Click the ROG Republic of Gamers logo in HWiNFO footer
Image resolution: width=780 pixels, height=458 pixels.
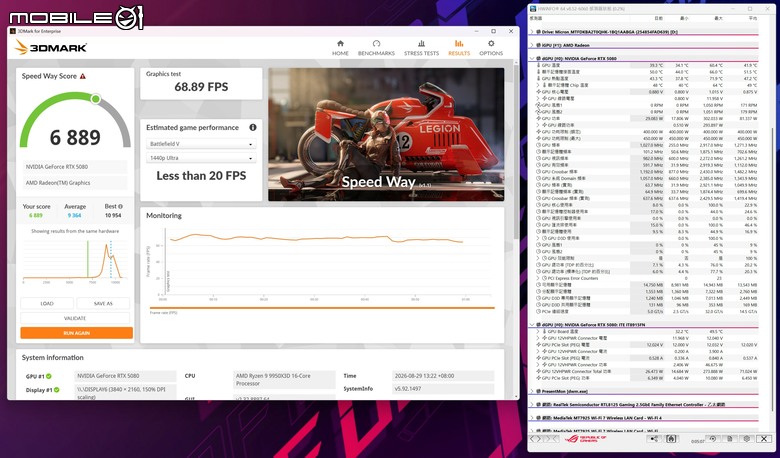(x=585, y=439)
